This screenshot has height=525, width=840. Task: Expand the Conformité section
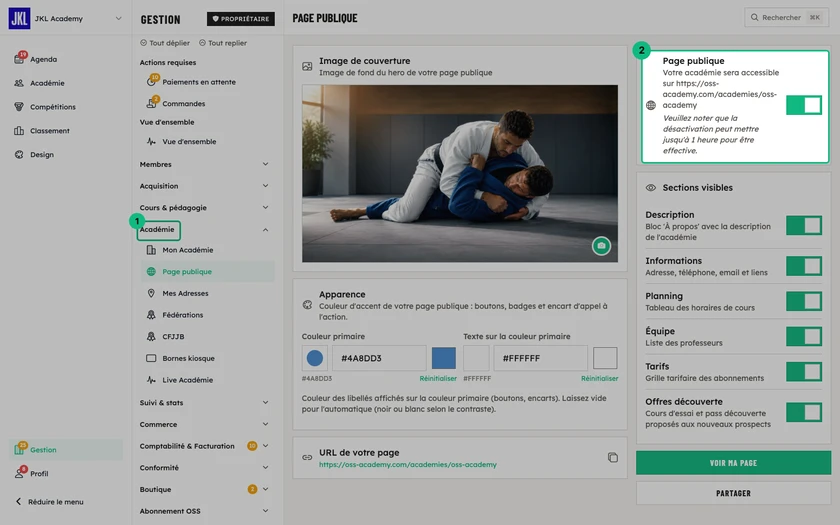265,468
